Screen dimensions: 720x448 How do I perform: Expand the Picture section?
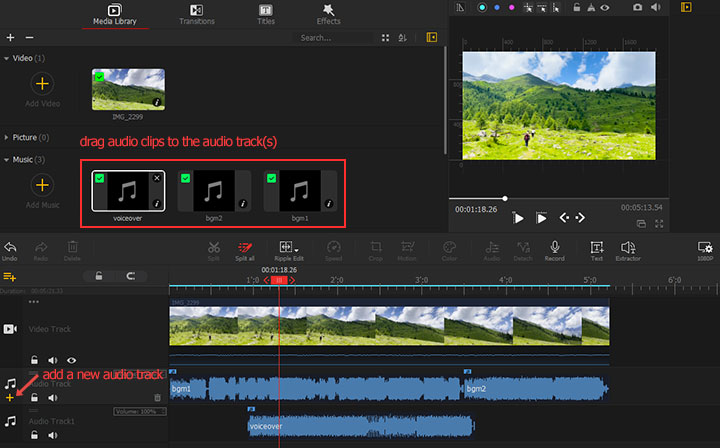coord(6,137)
